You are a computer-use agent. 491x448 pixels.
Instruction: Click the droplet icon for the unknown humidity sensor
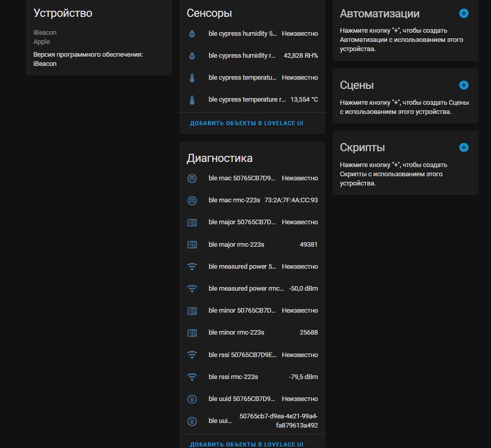(192, 33)
